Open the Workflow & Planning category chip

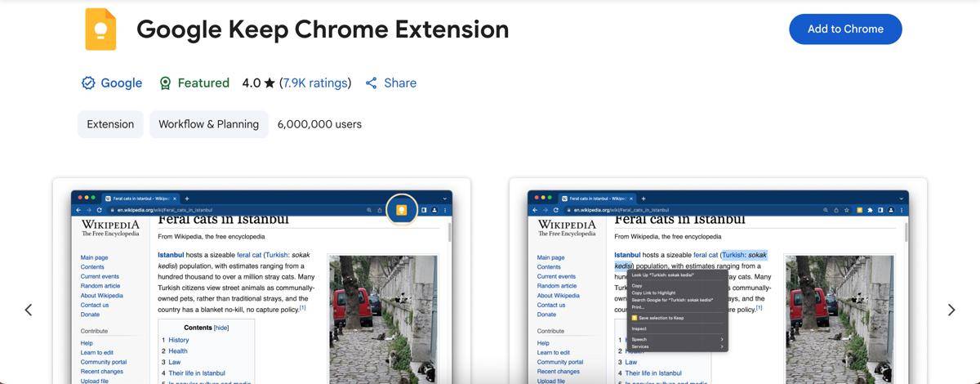[208, 124]
